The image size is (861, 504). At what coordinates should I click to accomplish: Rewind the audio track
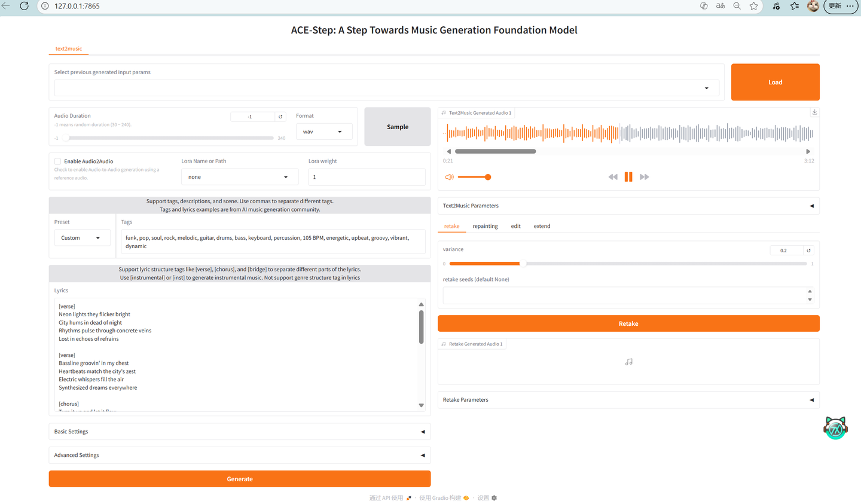click(x=613, y=177)
